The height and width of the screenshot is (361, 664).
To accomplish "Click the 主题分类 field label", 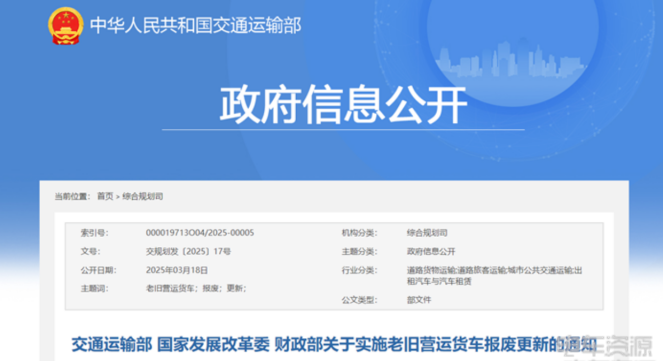I will [360, 251].
